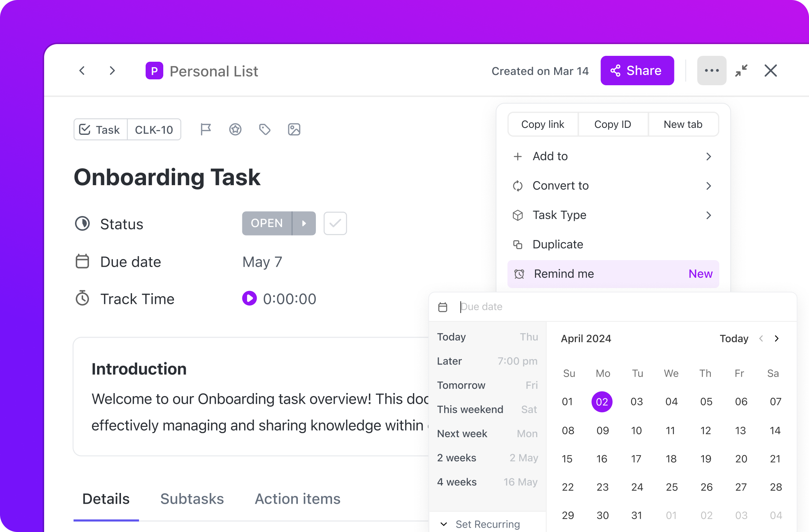Expand the OPEN status dropdown arrow

(304, 223)
